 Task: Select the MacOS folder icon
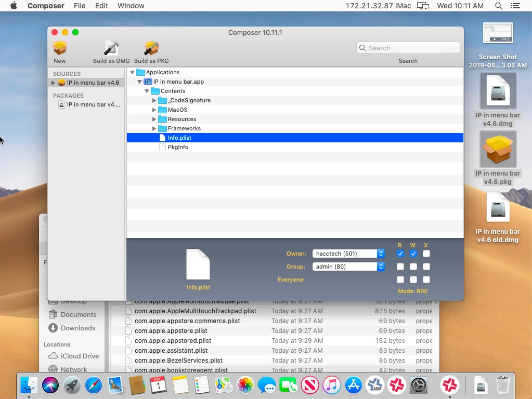coord(163,110)
